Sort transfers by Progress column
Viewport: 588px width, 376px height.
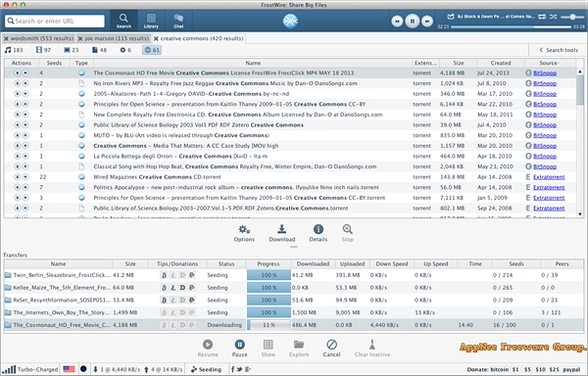pyautogui.click(x=269, y=264)
